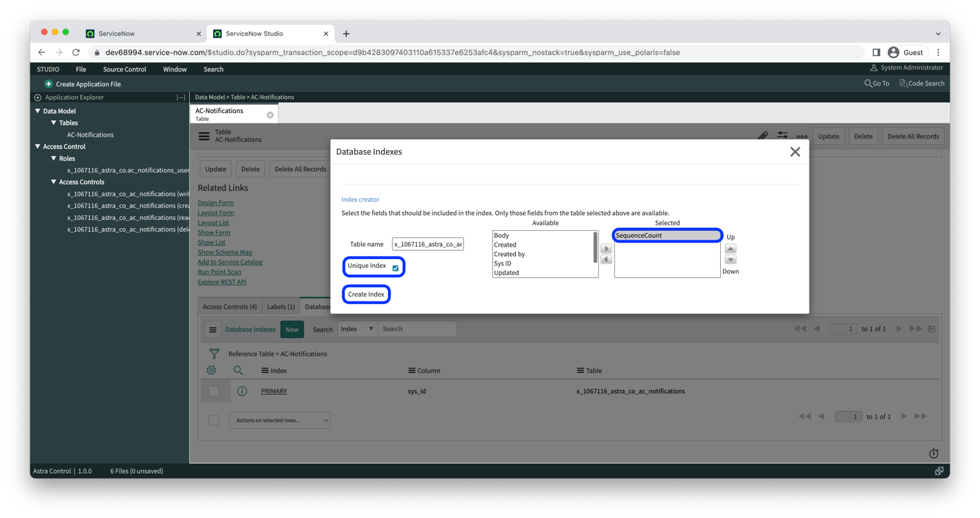
Task: Close the AC-Notifications editor tab
Action: point(270,115)
